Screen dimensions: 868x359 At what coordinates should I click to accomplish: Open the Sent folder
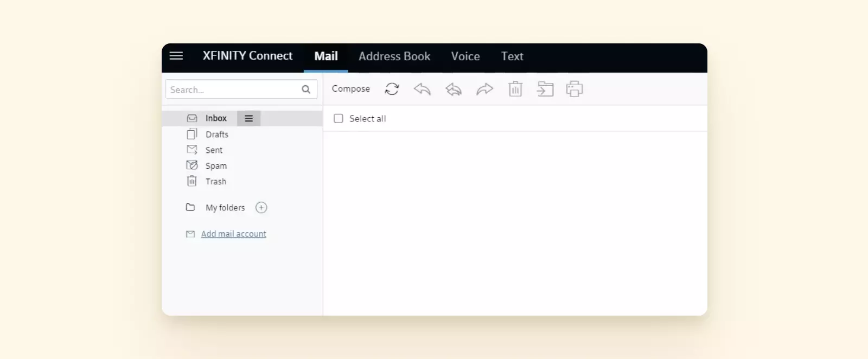tap(214, 150)
